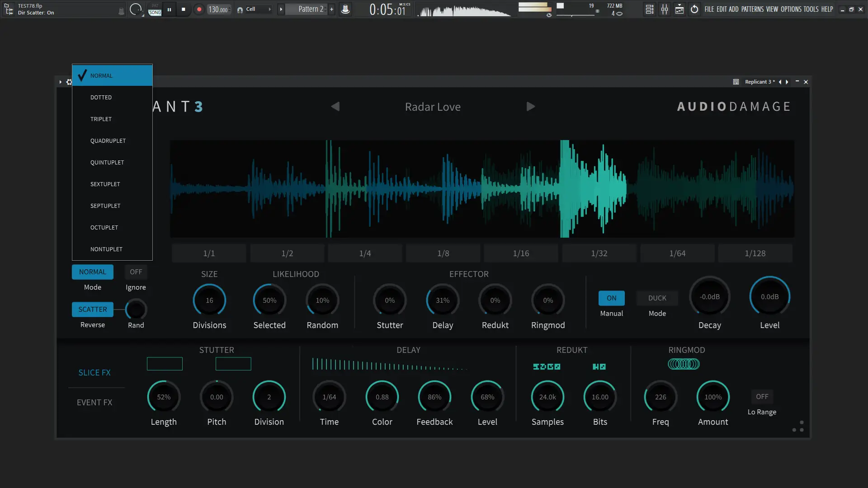Open the Pattern 2 selector dropdown

pyautogui.click(x=311, y=9)
